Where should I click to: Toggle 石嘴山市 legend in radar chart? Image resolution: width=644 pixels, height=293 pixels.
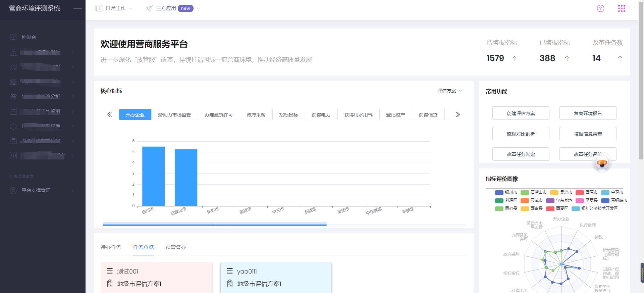tap(534, 192)
